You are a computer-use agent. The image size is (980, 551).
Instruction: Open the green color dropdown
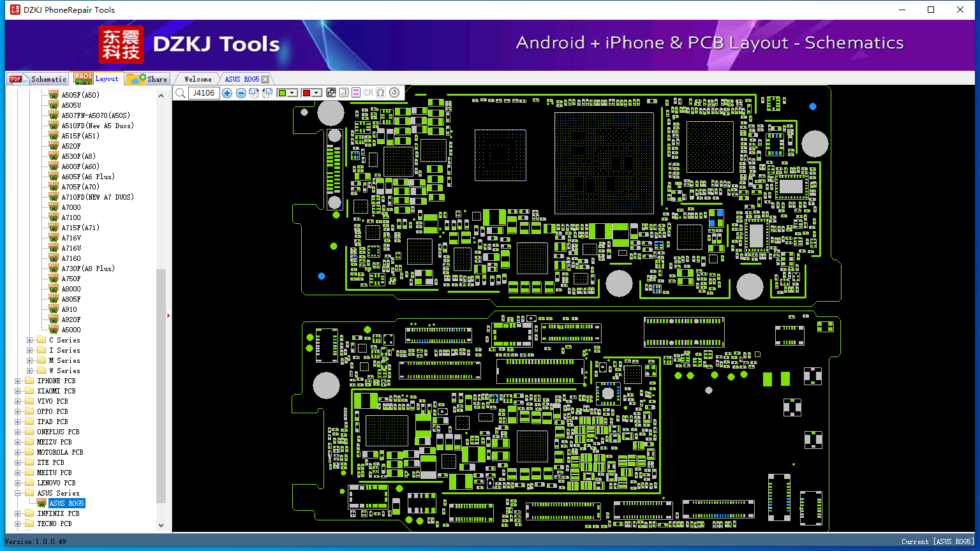tap(293, 93)
